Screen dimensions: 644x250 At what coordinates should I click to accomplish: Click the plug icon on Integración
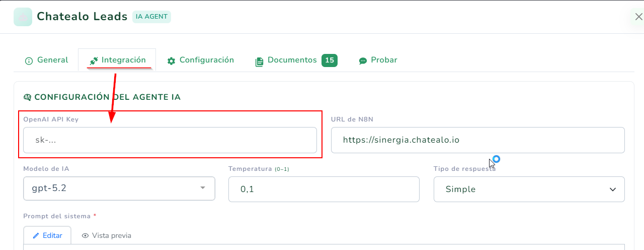point(94,61)
